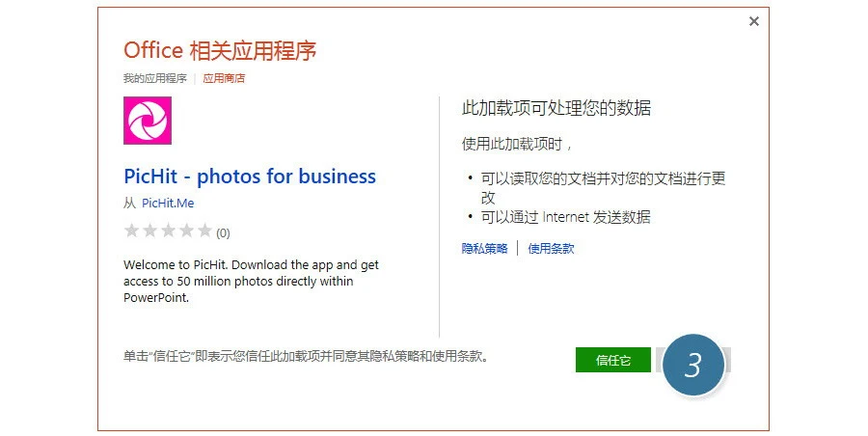Open the 使用条款 link
This screenshot has width=868, height=436.
point(551,248)
